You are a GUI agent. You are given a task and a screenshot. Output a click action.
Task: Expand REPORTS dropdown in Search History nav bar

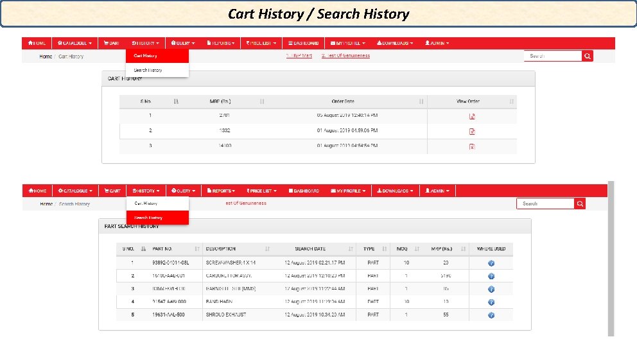[x=221, y=191]
